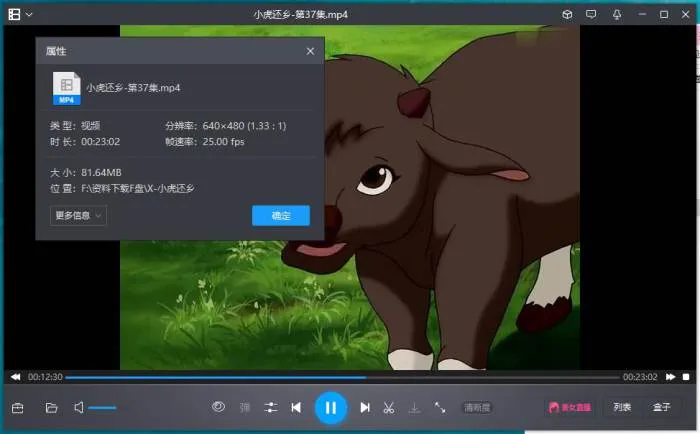The image size is (700, 434).
Task: Adjust the volume slider
Action: coord(102,408)
